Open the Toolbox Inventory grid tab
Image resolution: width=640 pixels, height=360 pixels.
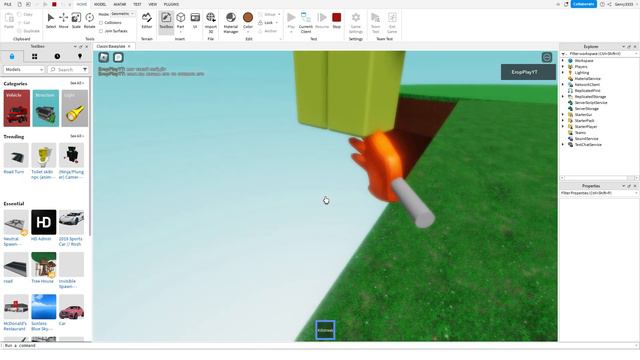(34, 56)
